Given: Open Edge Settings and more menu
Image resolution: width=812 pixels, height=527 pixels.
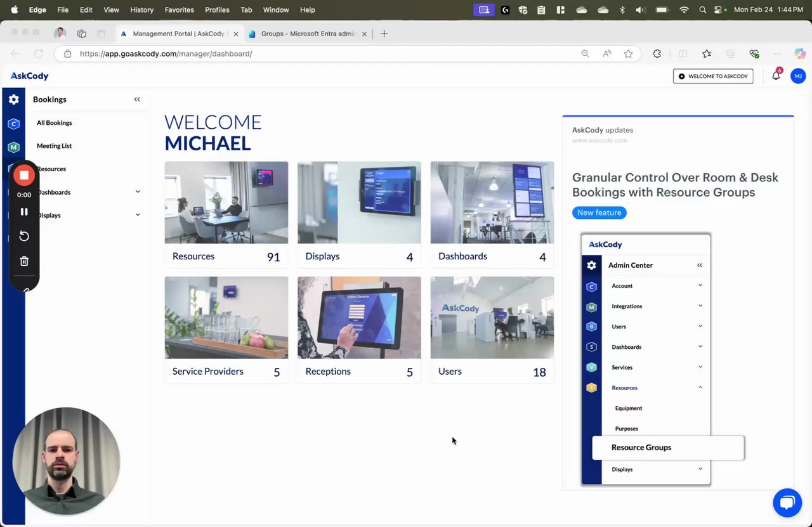Looking at the screenshot, I should (x=777, y=54).
